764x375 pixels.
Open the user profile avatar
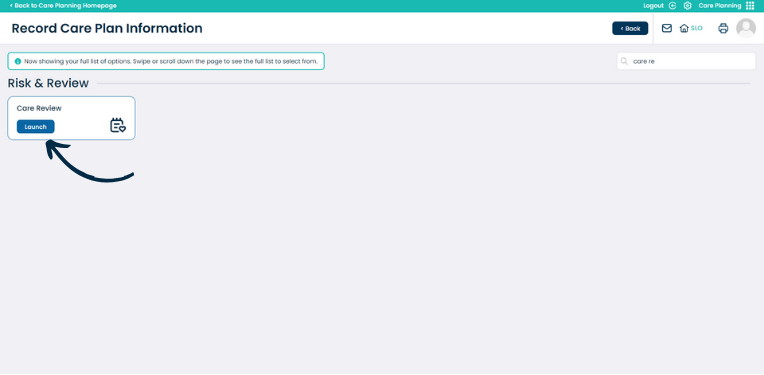745,28
